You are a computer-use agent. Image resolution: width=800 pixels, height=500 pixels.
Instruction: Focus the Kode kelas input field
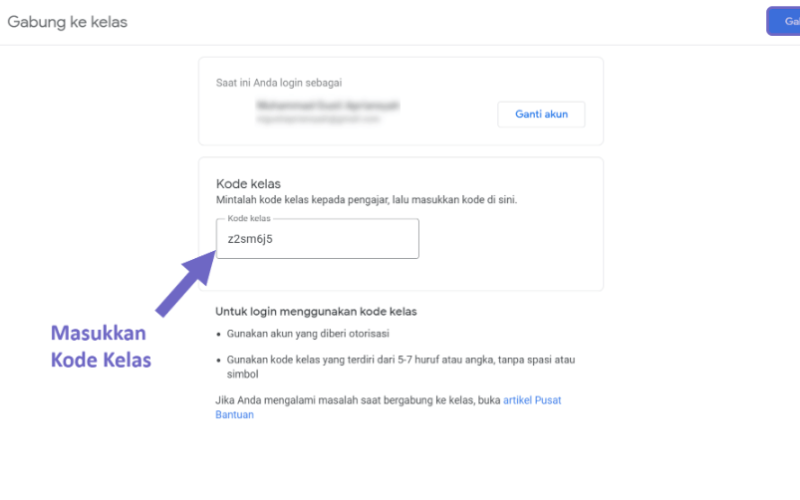click(317, 239)
